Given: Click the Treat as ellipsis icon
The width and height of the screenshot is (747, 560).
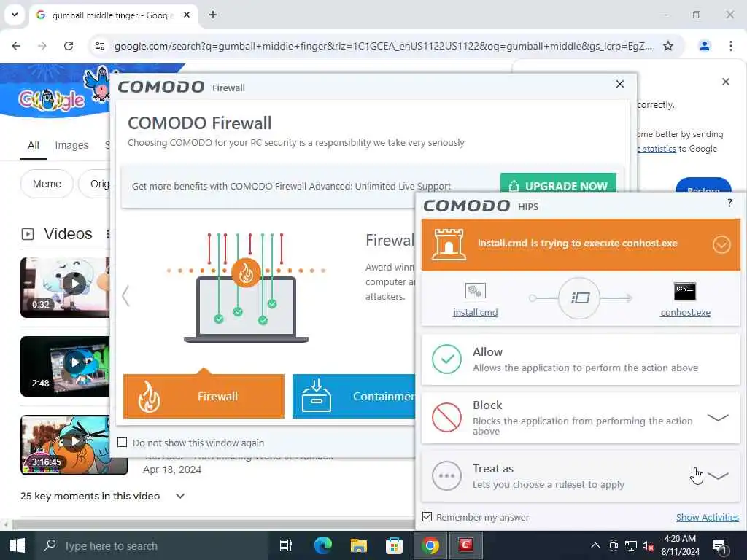Looking at the screenshot, I should click(x=446, y=475).
